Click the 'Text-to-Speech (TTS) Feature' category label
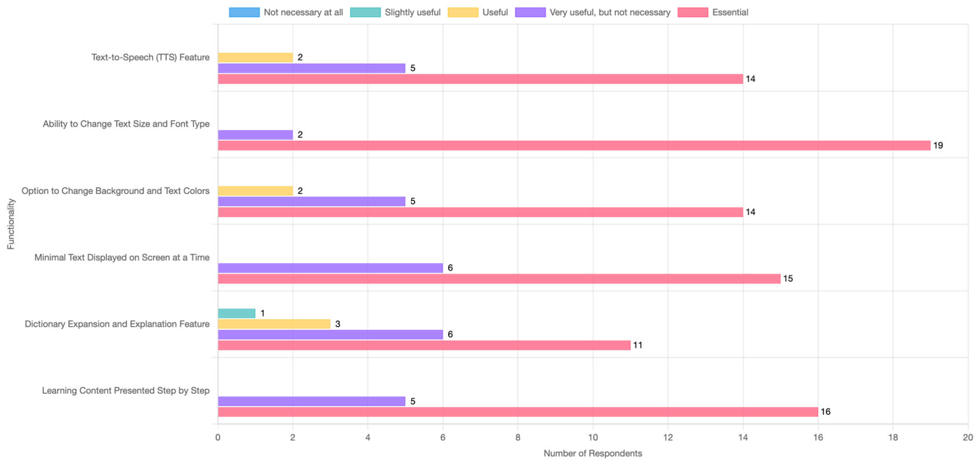Screen dimensions: 980x464 (x=150, y=57)
